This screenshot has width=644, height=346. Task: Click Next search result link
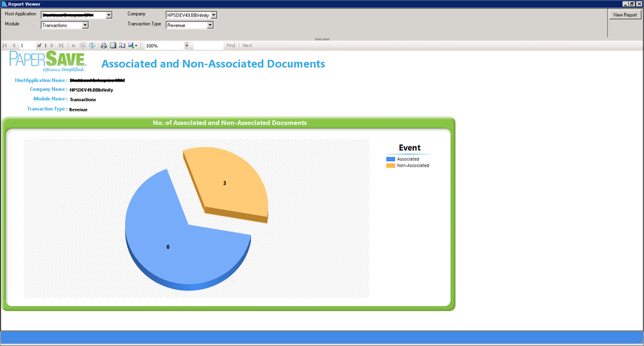coord(247,46)
